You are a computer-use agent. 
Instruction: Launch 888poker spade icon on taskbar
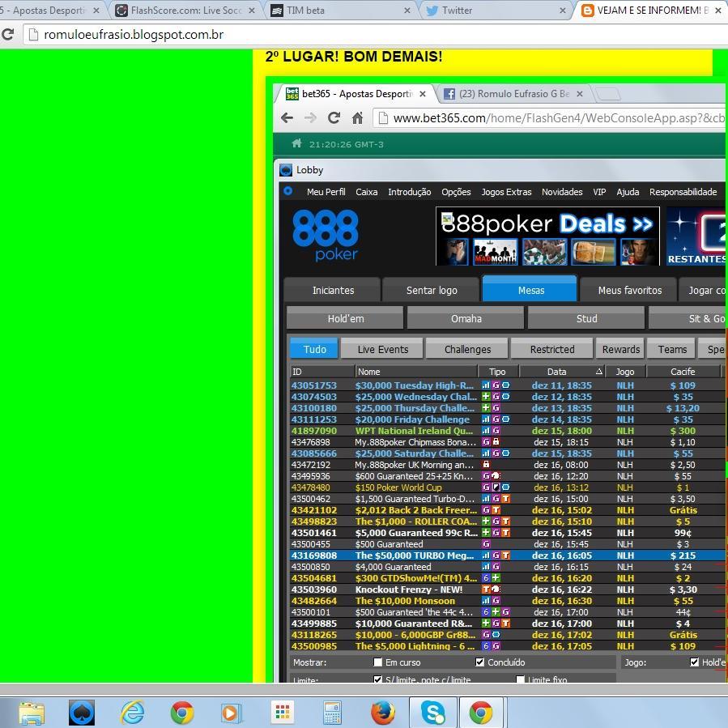pyautogui.click(x=82, y=713)
